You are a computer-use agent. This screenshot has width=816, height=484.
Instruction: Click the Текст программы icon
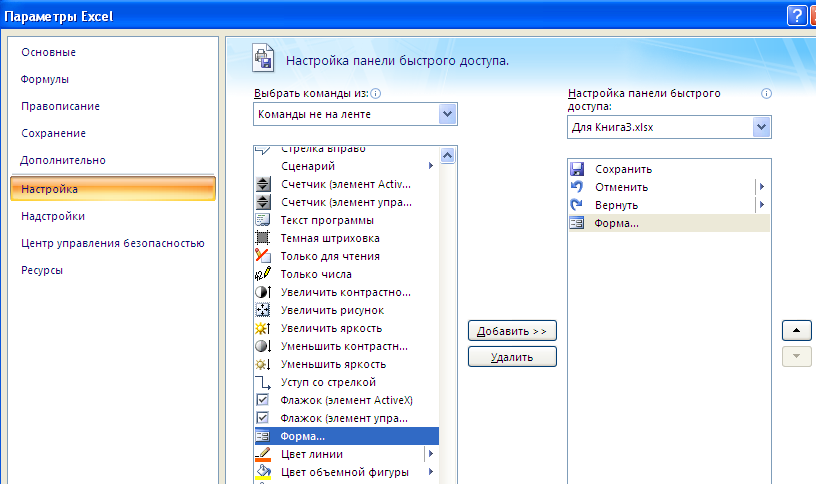click(263, 220)
